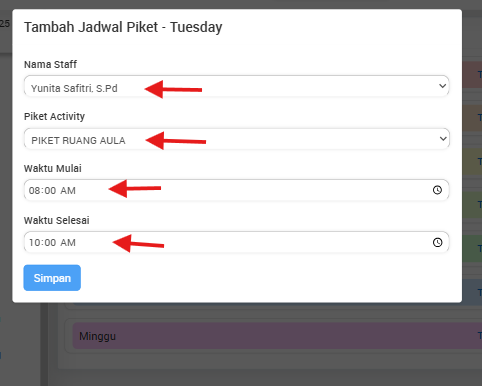482x386 pixels.
Task: Select the AM segment in Waktu Mulai
Action: tap(68, 190)
